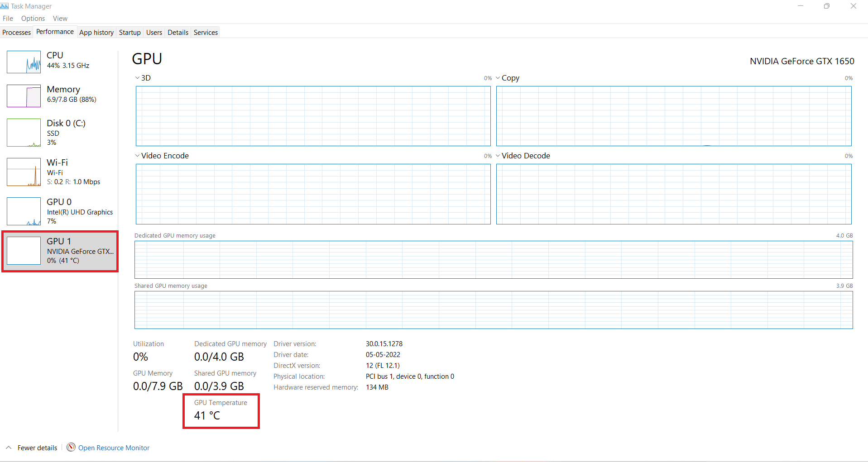
Task: Click the Memory 6.9/7.8 GB (88%) reading
Action: pos(72,100)
